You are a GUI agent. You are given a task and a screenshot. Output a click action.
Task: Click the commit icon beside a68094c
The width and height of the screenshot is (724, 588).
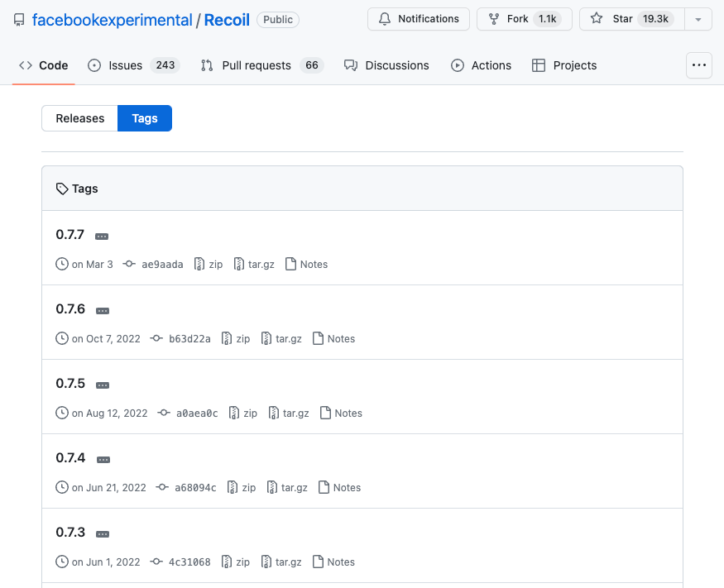point(161,488)
